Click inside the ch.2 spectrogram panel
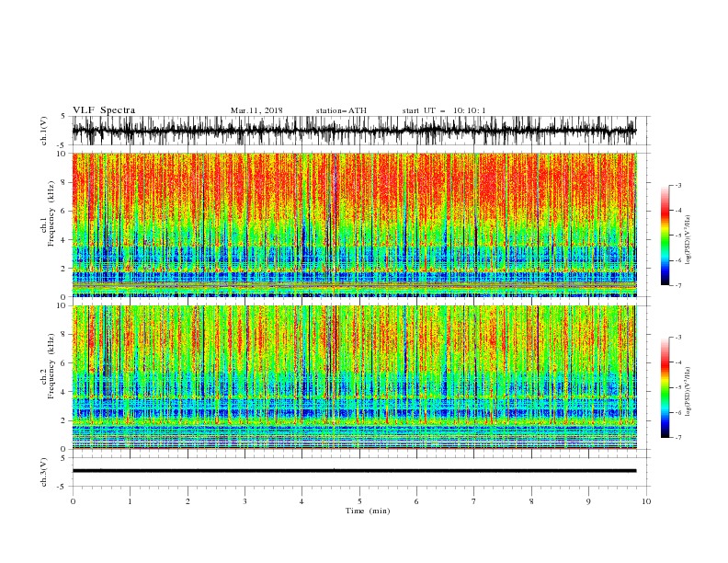Image resolution: width=728 pixels, height=563 pixels. 355,377
